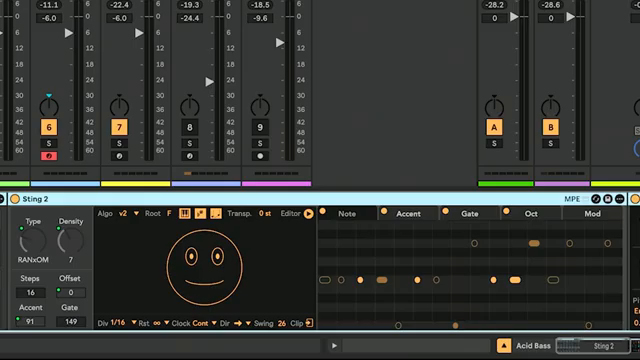Toggle return track A activator
Viewport: 640px width, 360px height.
(494, 127)
